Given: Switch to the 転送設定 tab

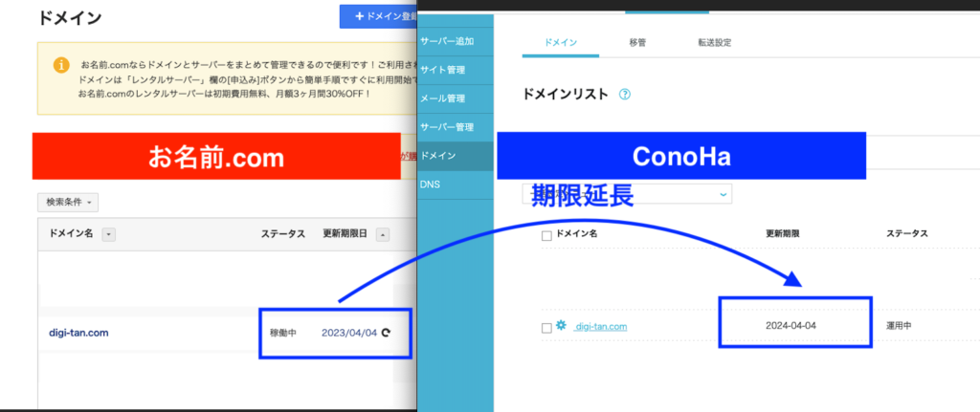Looking at the screenshot, I should click(715, 42).
